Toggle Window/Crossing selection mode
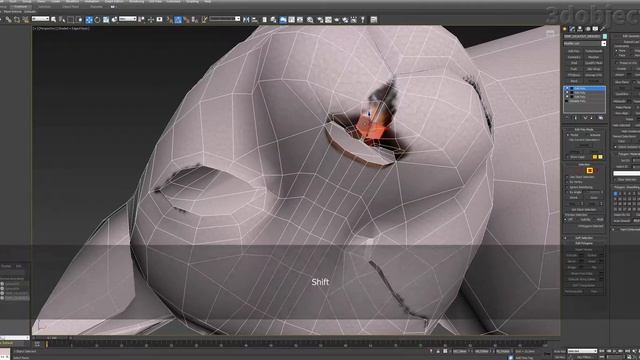 (x=79, y=19)
